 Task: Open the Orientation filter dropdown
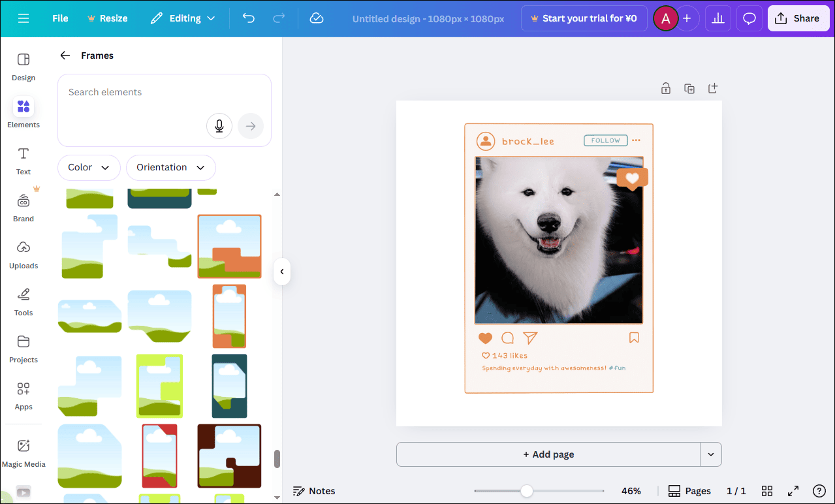tap(170, 168)
